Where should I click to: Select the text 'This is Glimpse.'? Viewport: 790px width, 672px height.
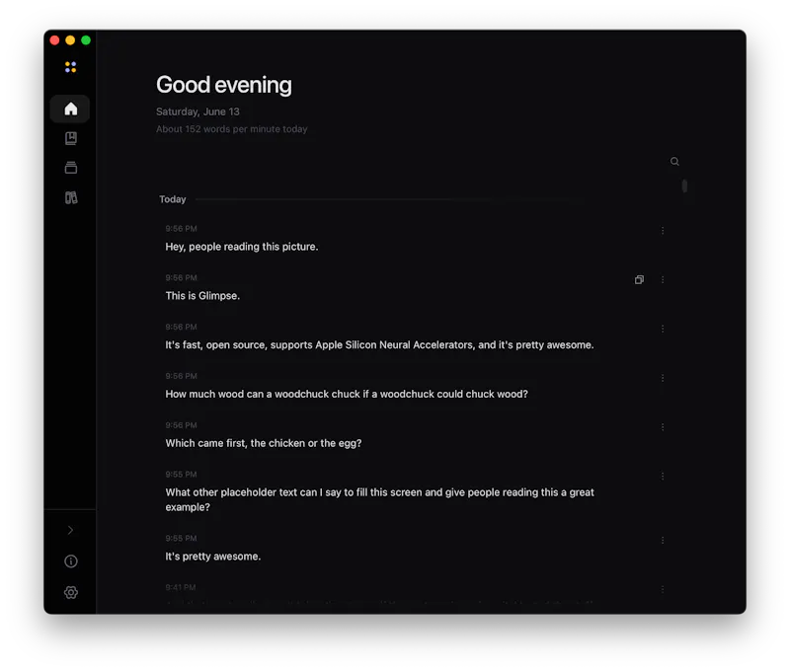click(202, 296)
